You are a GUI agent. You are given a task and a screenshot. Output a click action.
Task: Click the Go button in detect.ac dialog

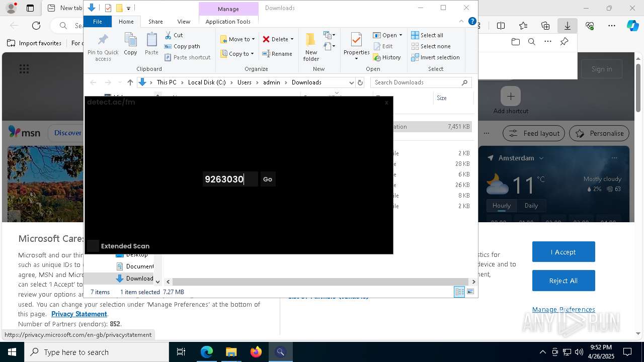coord(268,179)
